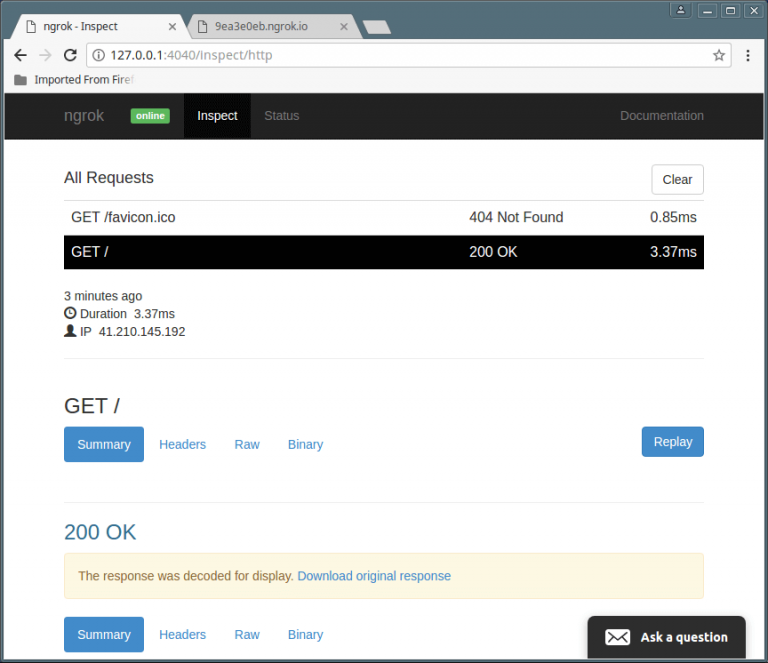Viewport: 768px width, 663px height.
Task: Open the Chrome three-dot menu
Action: pos(747,55)
